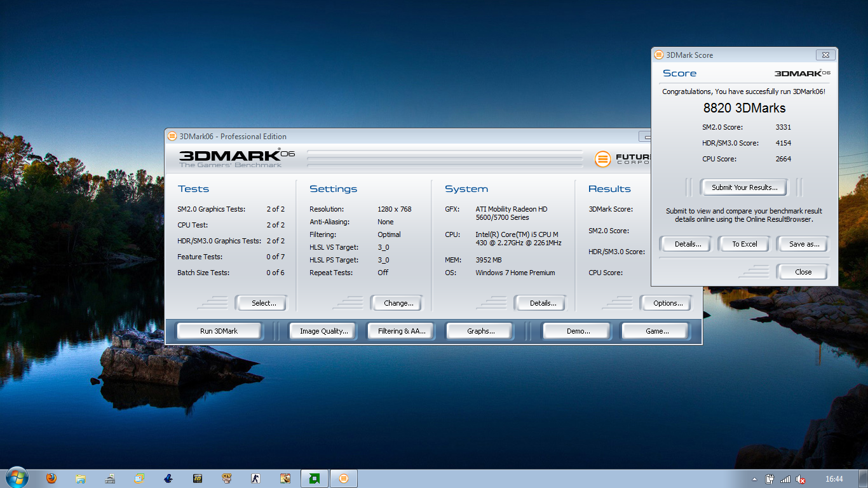Open the yellow '10' taskbar icon
Image resolution: width=868 pixels, height=488 pixels.
point(198,478)
